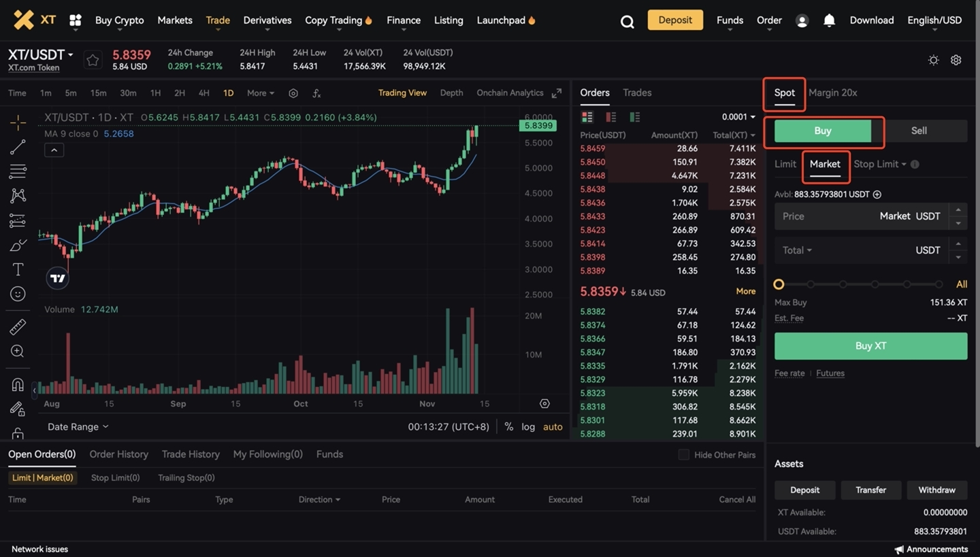The image size is (980, 557).
Task: Select the crosshair cursor tool
Action: pos(18,122)
